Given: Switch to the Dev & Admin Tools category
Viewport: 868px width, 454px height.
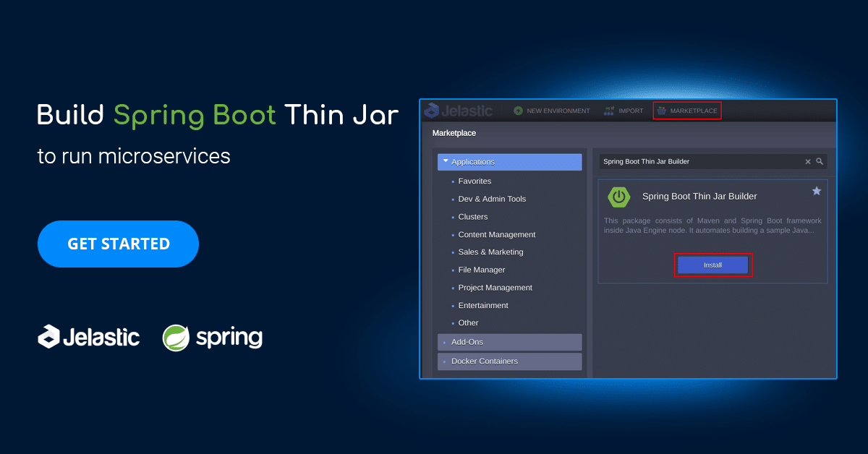Looking at the screenshot, I should 490,199.
